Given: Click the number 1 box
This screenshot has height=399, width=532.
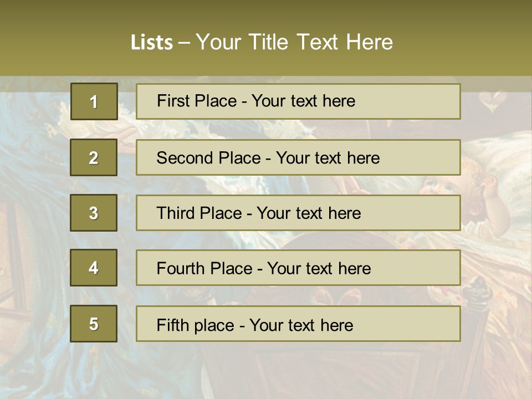Looking at the screenshot, I should pyautogui.click(x=94, y=101).
